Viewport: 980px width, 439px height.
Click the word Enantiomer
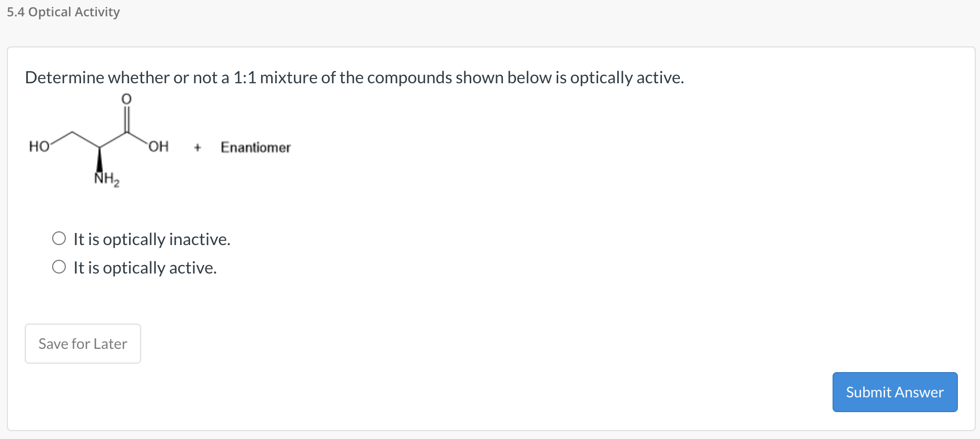(x=255, y=147)
